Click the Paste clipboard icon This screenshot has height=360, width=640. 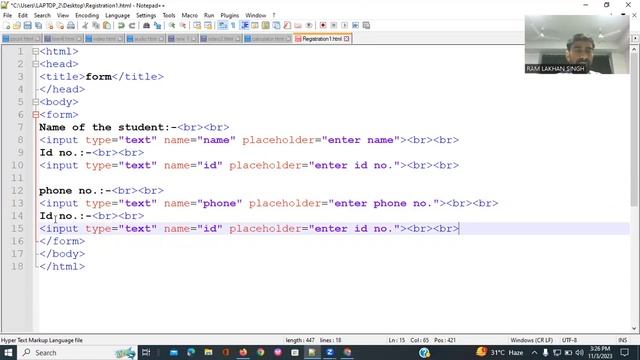107,25
